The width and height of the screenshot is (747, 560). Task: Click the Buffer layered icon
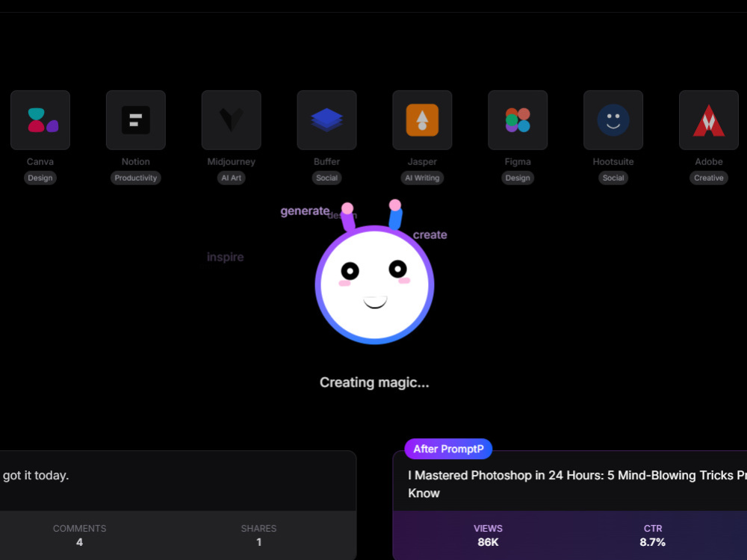(327, 120)
